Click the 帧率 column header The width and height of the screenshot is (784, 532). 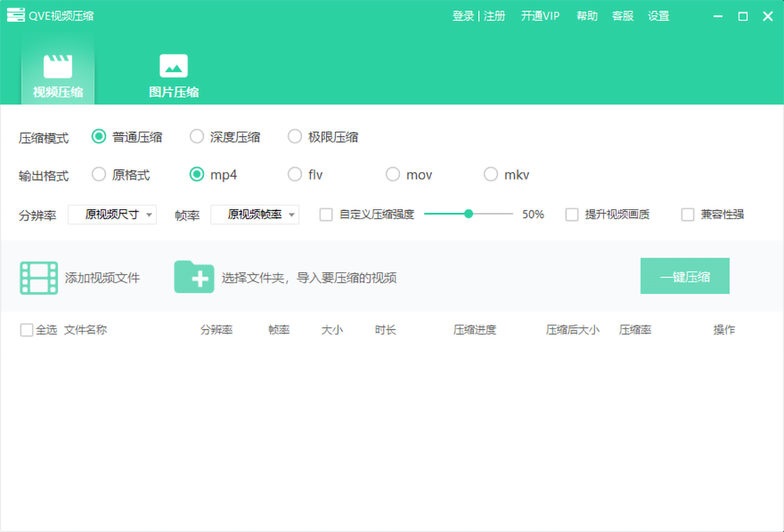tap(279, 330)
